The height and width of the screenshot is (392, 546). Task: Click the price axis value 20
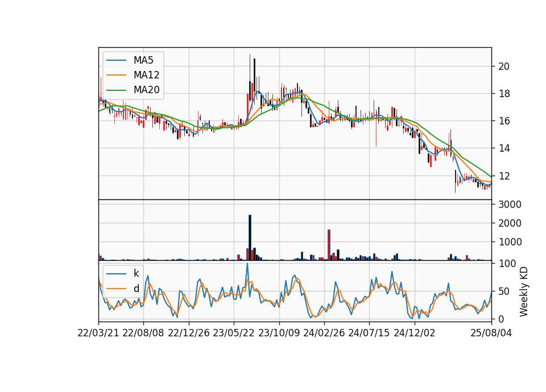tap(503, 66)
